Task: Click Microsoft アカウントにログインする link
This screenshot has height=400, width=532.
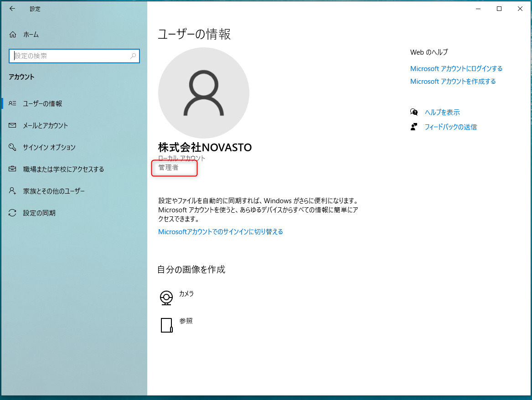Action: point(456,68)
